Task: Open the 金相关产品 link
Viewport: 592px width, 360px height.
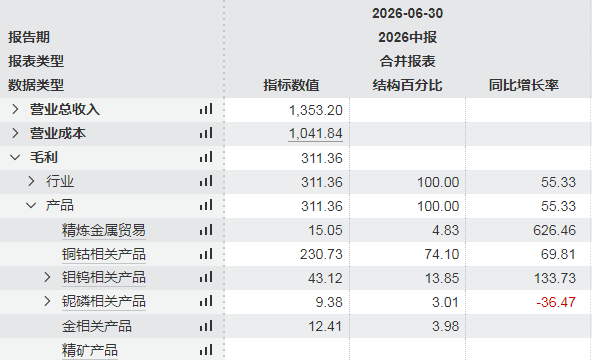Action: [x=97, y=326]
